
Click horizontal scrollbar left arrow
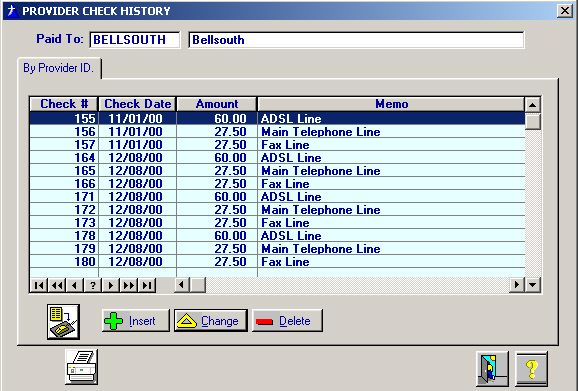coord(181,284)
